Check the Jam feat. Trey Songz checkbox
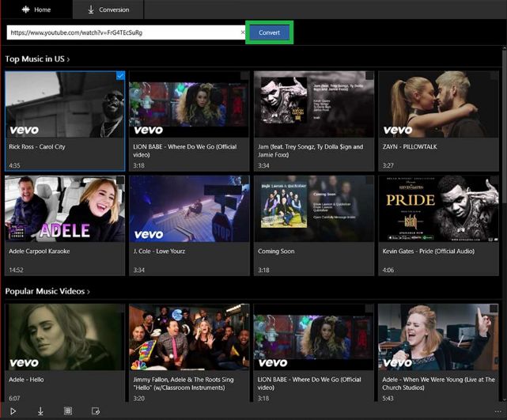 point(369,76)
